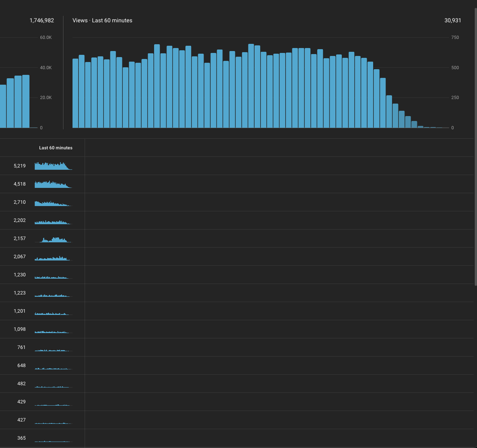
Task: Click the 427 views value
Action: click(x=21, y=420)
